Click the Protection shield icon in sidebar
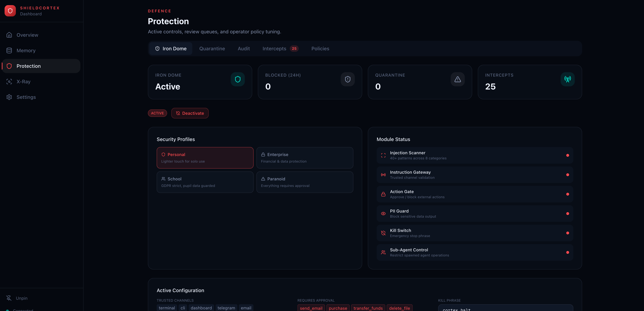This screenshot has height=311, width=644. coord(9,66)
